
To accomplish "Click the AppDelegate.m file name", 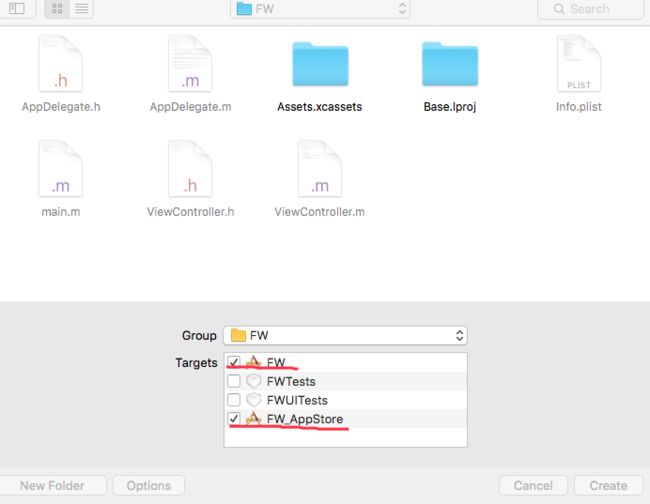I will click(191, 107).
